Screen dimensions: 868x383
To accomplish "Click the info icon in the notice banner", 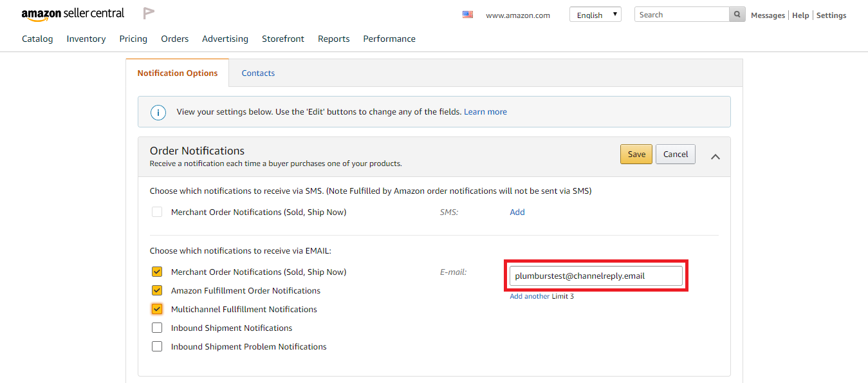I will point(158,112).
